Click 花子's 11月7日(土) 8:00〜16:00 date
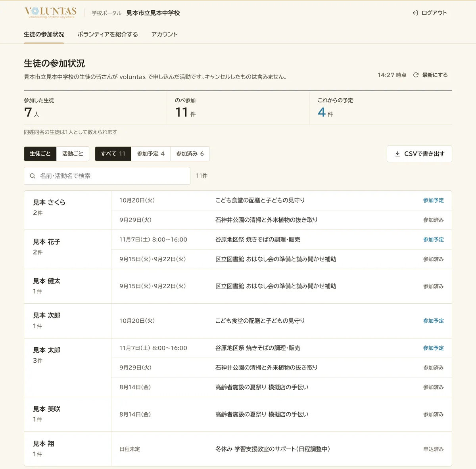 pyautogui.click(x=153, y=239)
